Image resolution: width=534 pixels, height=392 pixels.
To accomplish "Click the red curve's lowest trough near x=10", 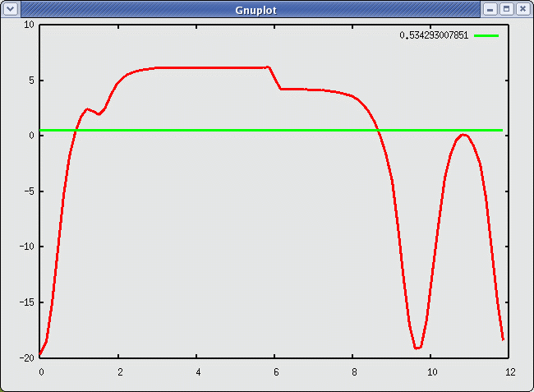I will pyautogui.click(x=417, y=348).
